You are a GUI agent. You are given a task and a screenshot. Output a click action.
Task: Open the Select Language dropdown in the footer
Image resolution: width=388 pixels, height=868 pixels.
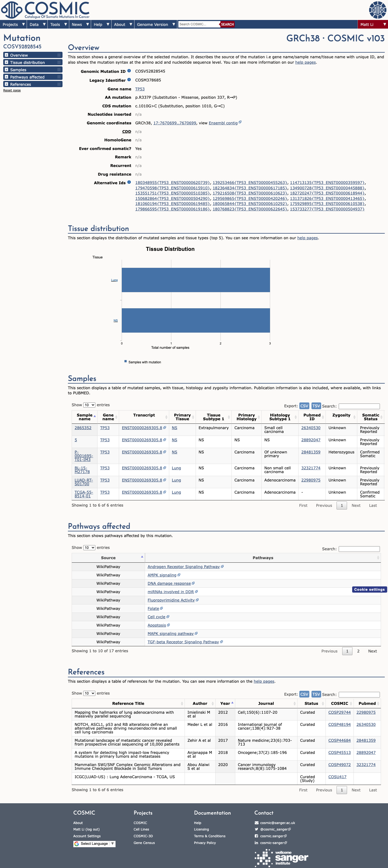pyautogui.click(x=94, y=844)
